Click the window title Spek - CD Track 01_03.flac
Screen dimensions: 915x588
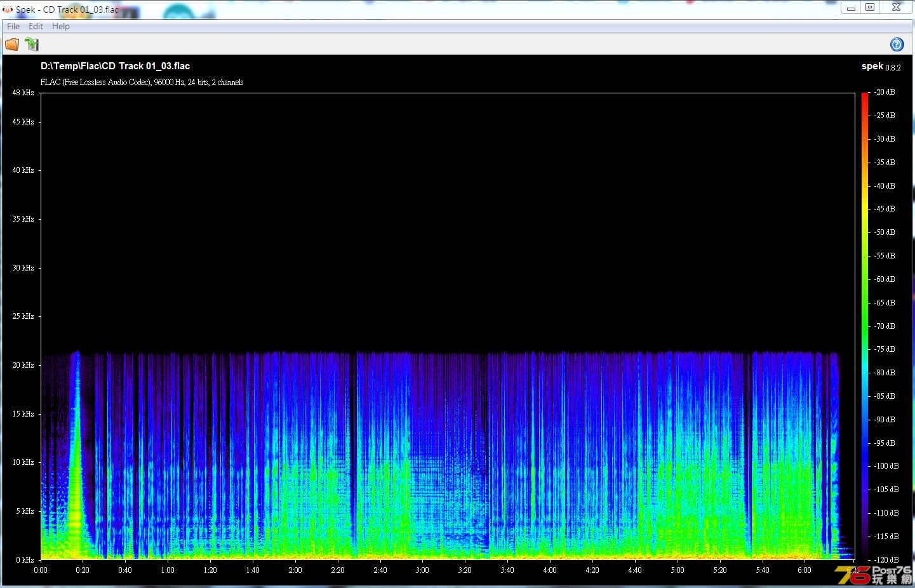(x=67, y=10)
